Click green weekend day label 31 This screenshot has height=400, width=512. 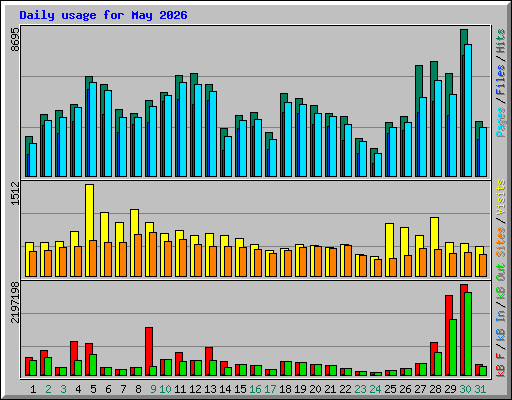(x=480, y=389)
